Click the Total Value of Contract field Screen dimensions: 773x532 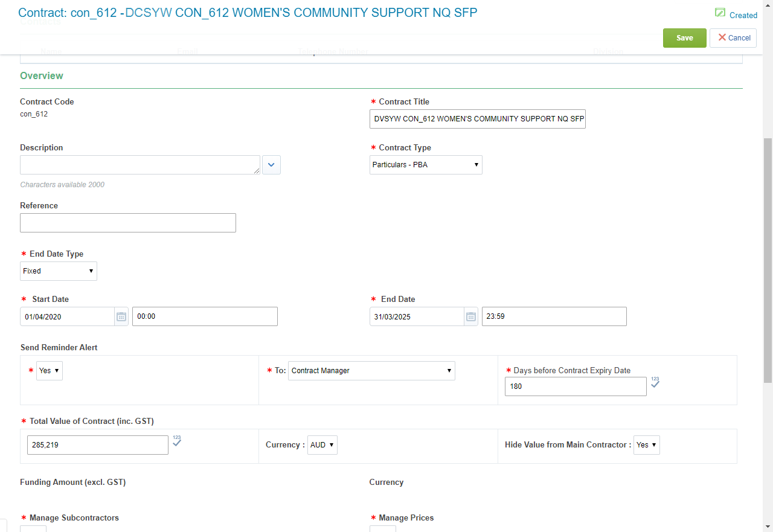pyautogui.click(x=98, y=445)
